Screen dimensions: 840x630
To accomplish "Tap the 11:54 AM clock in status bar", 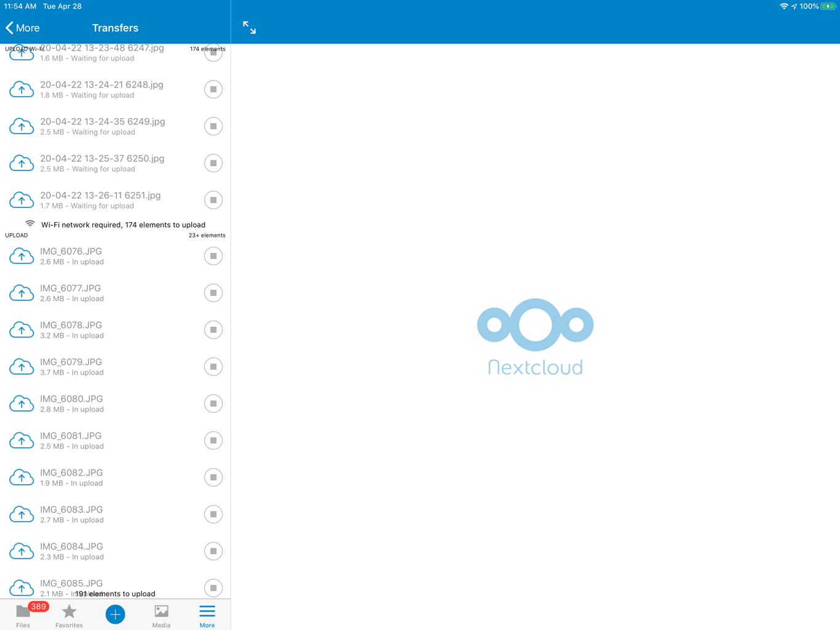I will [x=20, y=6].
